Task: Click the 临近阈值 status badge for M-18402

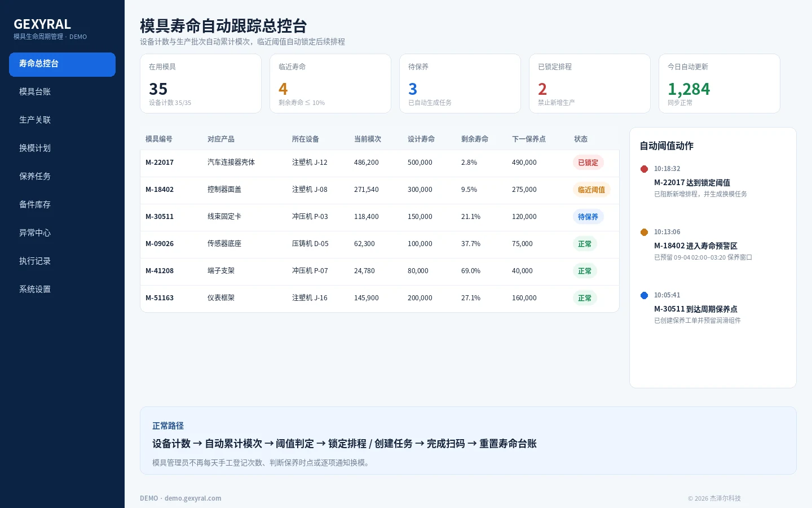Action: 592,190
